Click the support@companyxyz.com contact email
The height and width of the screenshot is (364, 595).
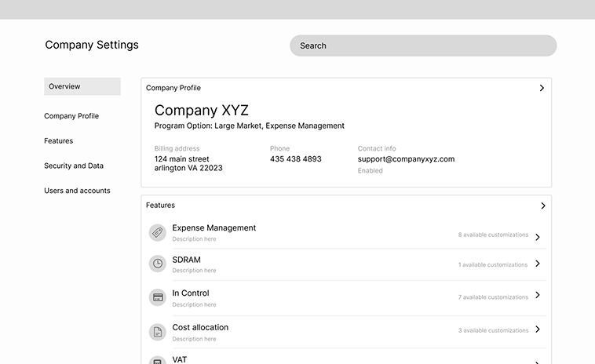click(x=406, y=159)
